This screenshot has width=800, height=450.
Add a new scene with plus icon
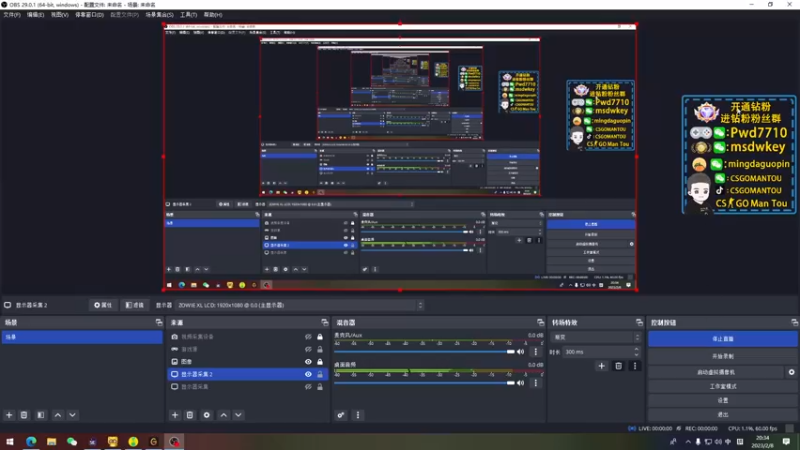pyautogui.click(x=9, y=415)
